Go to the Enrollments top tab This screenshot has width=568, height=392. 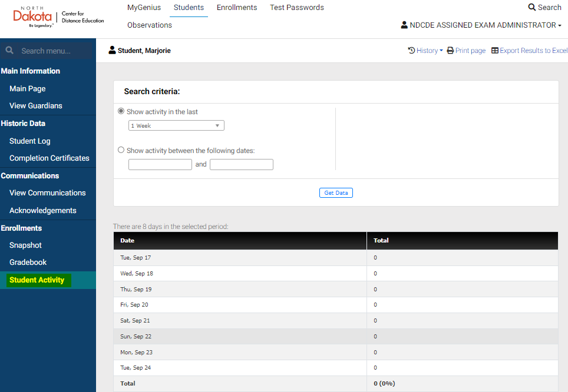pyautogui.click(x=237, y=7)
